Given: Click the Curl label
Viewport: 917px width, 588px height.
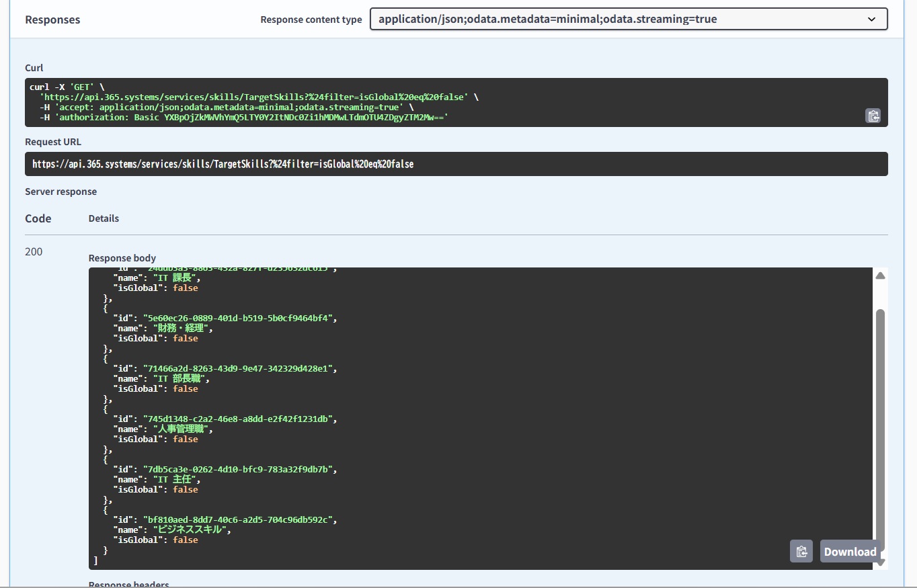Looking at the screenshot, I should click(34, 68).
